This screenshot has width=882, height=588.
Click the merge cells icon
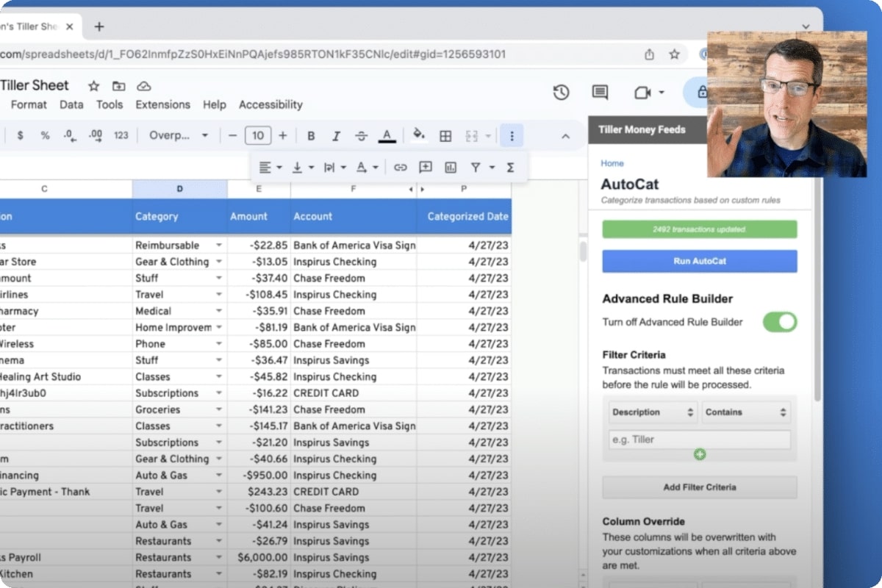(472, 136)
